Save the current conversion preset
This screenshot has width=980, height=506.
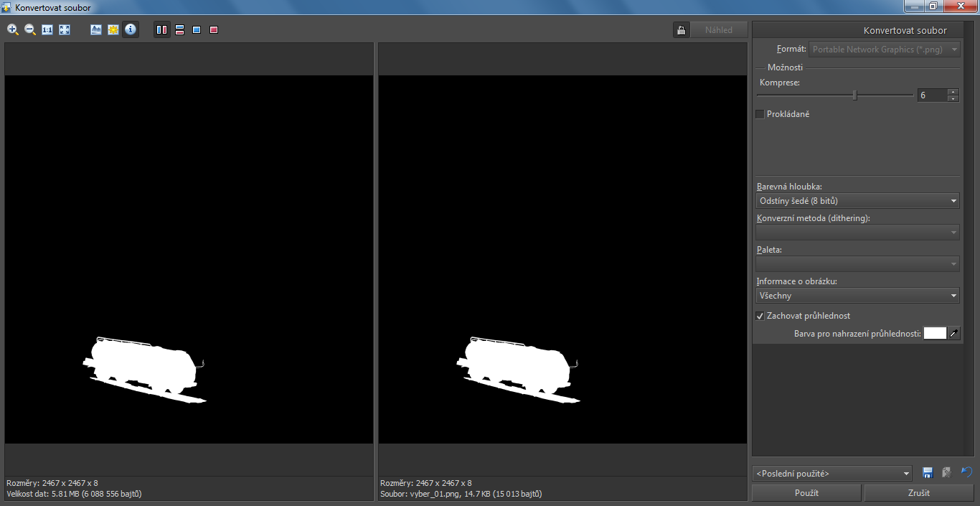[928, 472]
